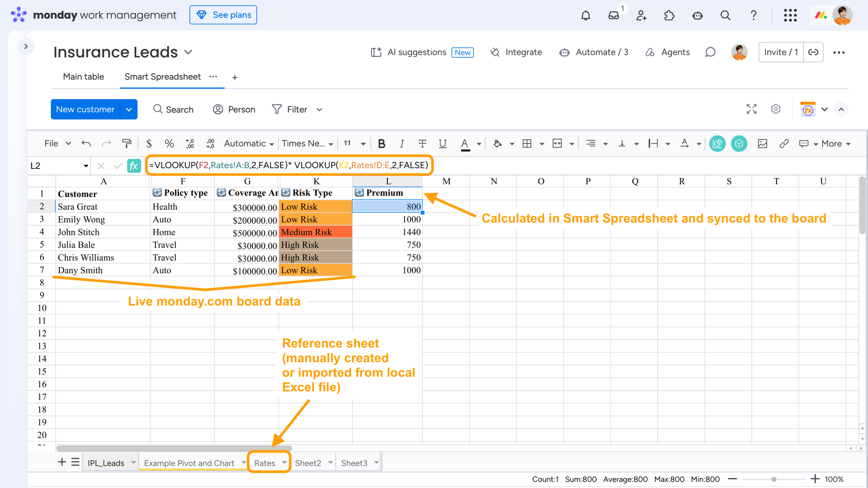Open the fill color bucket
The width and height of the screenshot is (868, 488).
coord(497,144)
